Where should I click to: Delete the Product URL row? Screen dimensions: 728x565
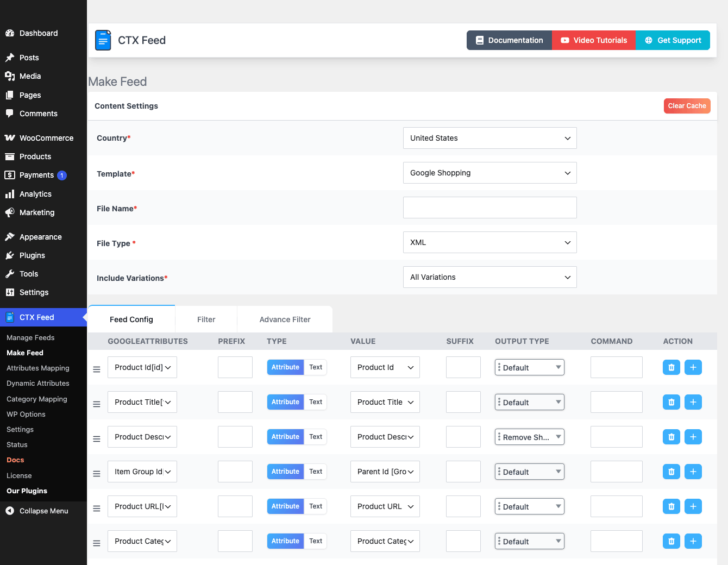point(671,506)
